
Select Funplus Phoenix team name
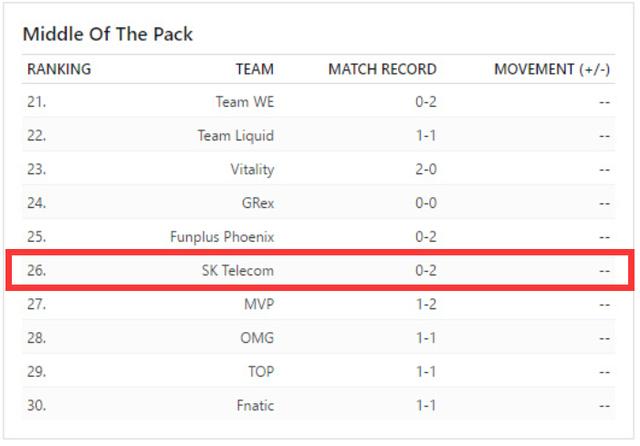coord(222,237)
